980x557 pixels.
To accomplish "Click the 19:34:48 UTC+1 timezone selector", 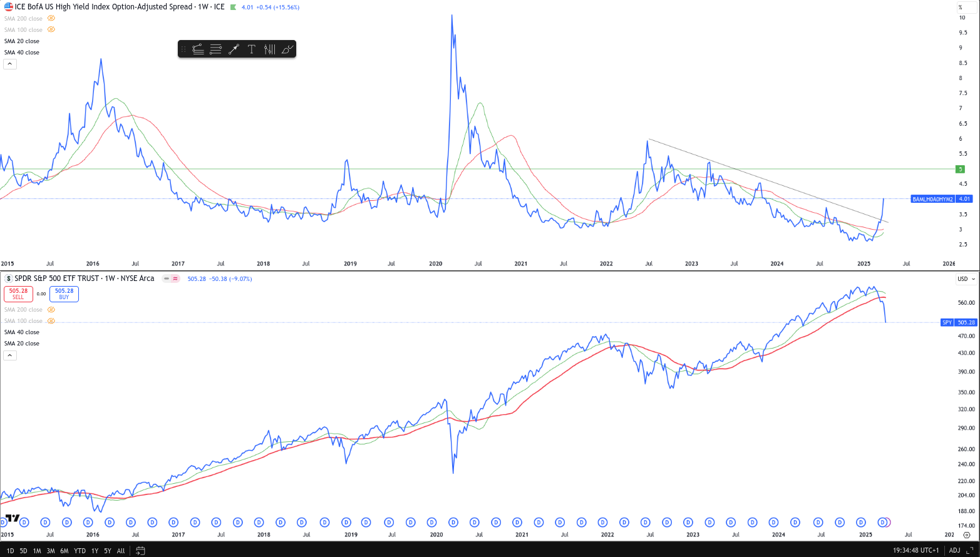I will [916, 551].
